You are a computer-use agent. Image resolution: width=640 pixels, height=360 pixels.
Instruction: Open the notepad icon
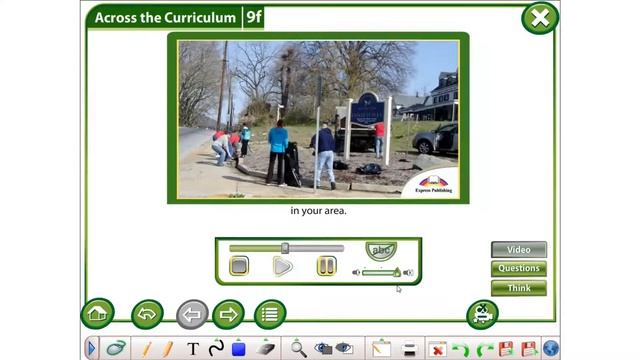[381, 349]
